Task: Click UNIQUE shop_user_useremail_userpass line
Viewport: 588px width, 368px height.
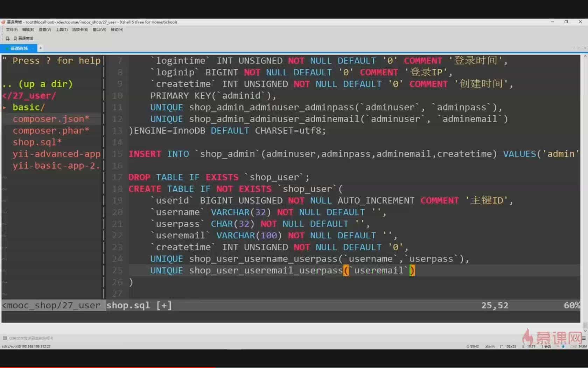Action: tap(282, 271)
